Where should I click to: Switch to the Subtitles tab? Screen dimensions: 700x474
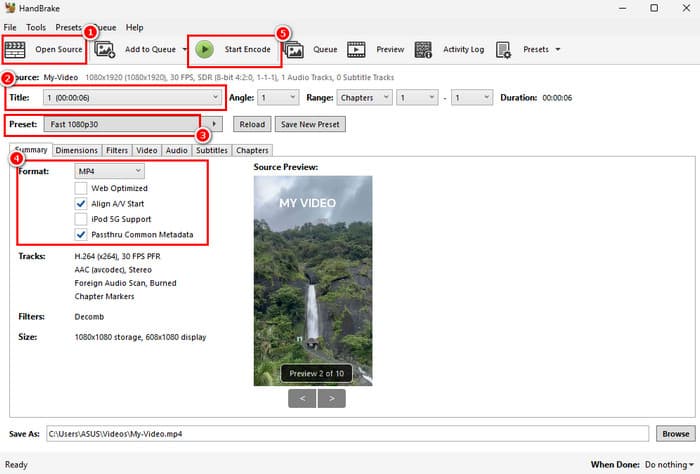tap(212, 150)
